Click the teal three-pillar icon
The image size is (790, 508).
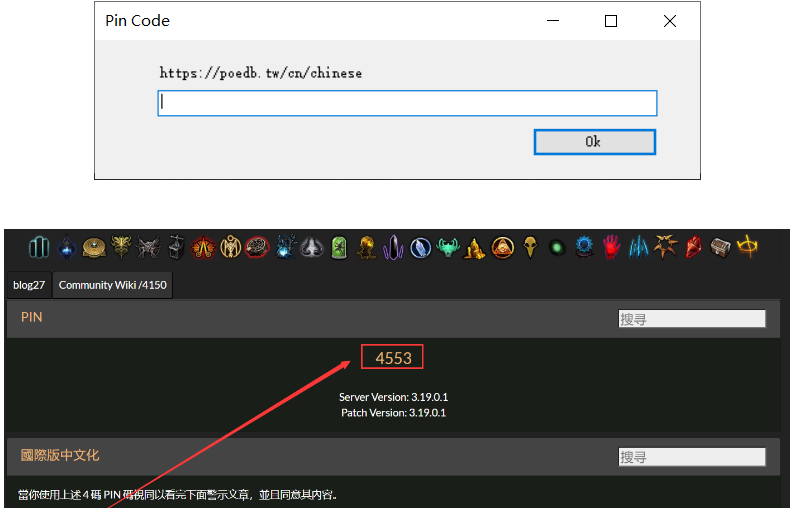(x=39, y=247)
